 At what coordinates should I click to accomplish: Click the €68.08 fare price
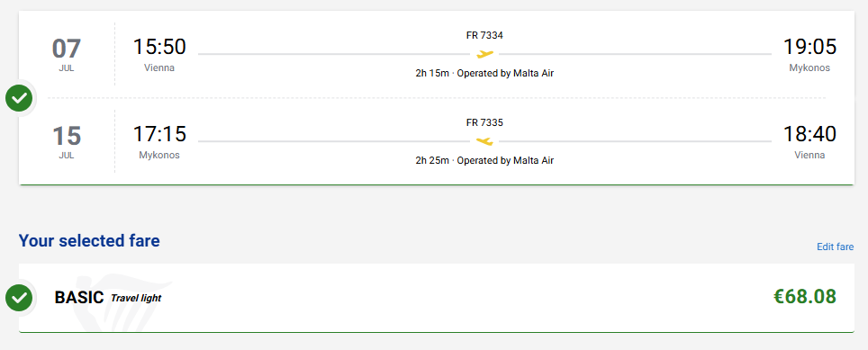click(804, 296)
